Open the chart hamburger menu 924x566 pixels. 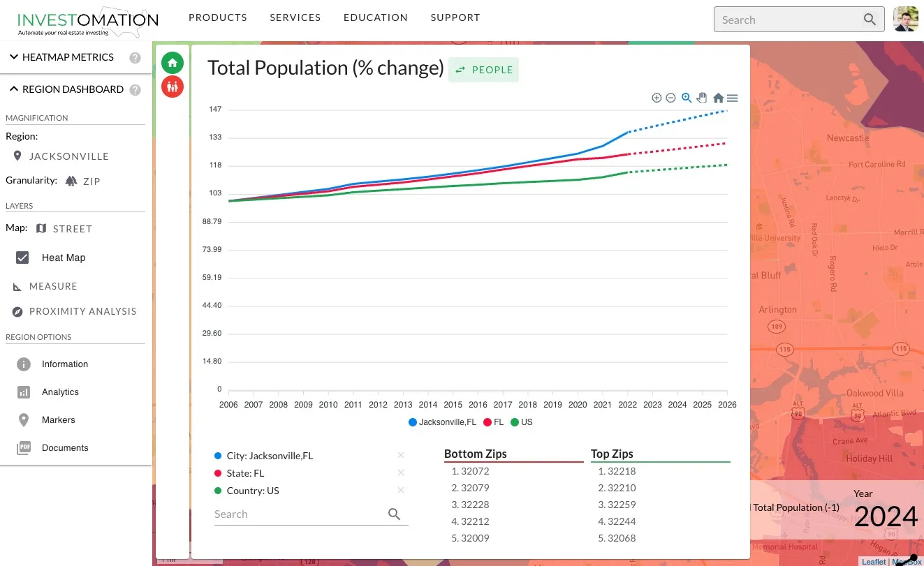coord(732,98)
